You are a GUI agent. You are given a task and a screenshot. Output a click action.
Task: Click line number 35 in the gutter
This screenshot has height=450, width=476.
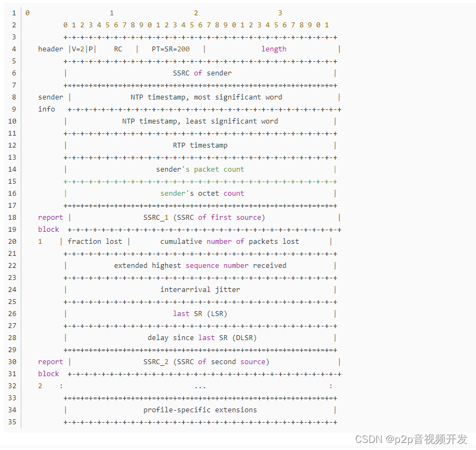coord(12,422)
